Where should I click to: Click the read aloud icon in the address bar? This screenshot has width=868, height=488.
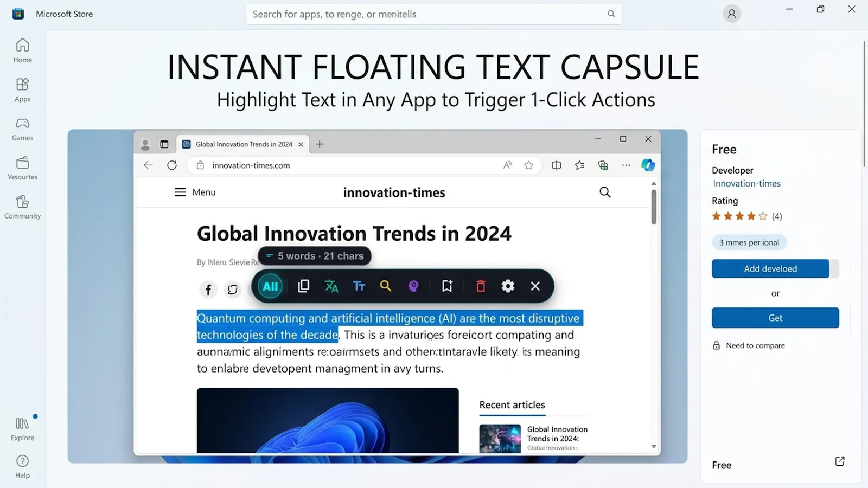(507, 165)
